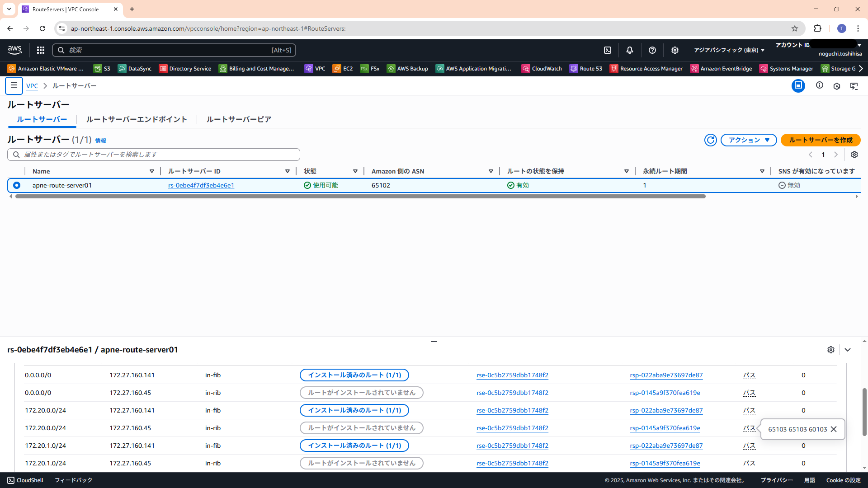Focus the route server search filter field
Screen dimensions: 868x488
pos(154,155)
